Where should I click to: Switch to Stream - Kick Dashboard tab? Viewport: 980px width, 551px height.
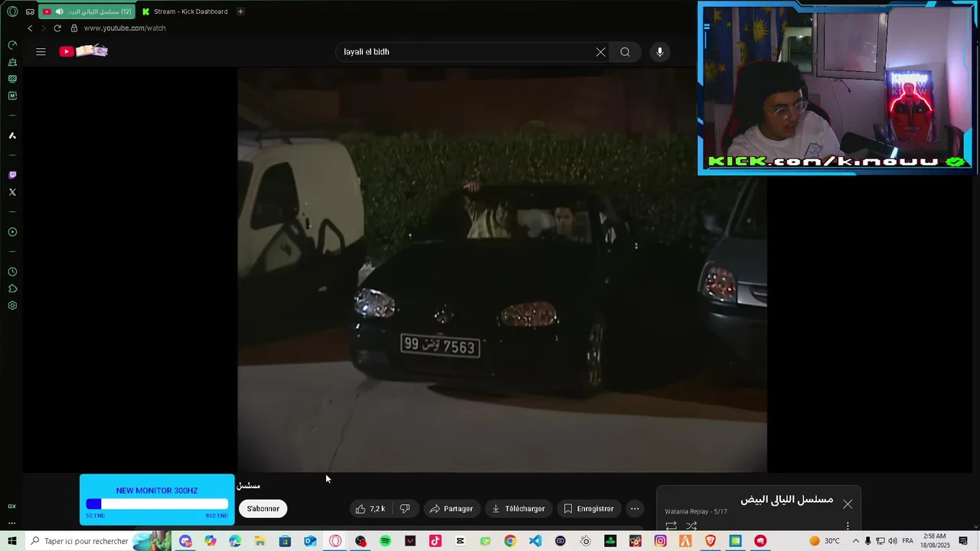[185, 11]
